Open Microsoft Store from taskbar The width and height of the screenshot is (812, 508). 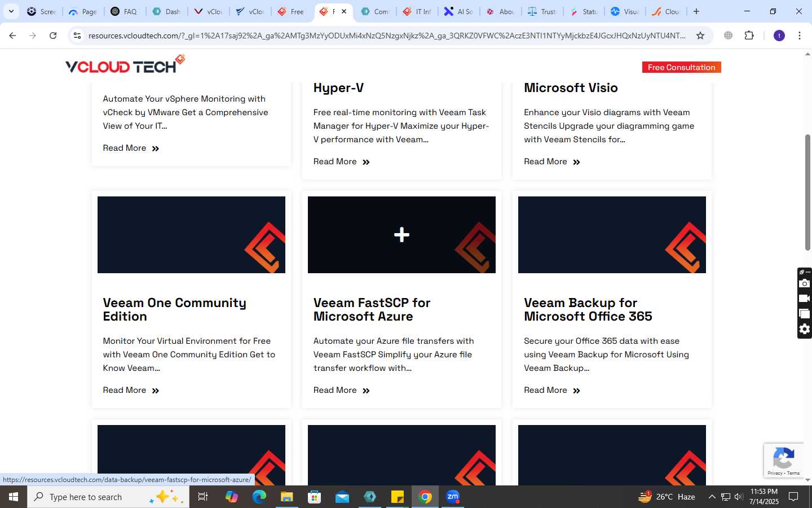coord(315,497)
